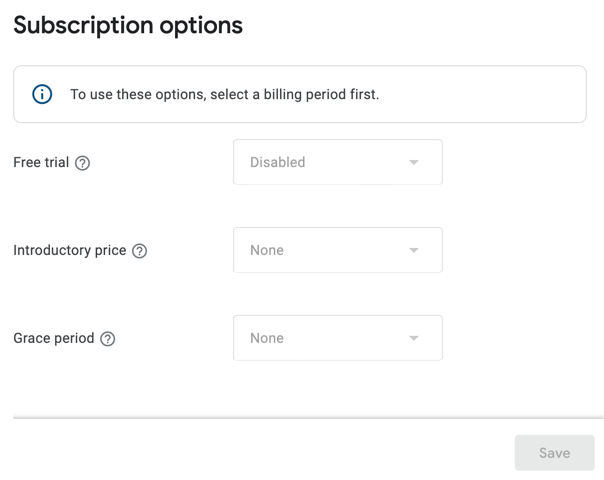Click the Introductory price dropdown arrow

[414, 251]
